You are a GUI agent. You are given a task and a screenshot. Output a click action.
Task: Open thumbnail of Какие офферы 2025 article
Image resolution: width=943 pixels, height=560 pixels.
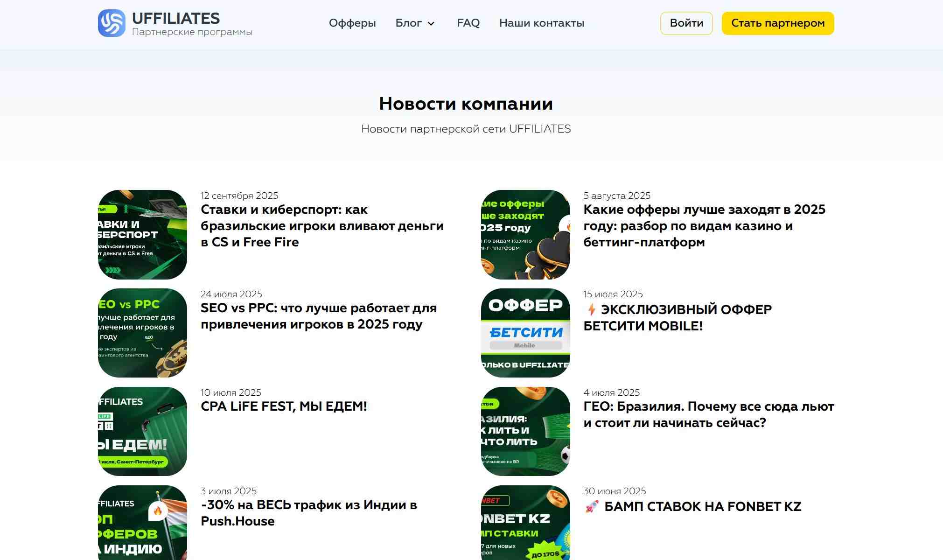[525, 234]
